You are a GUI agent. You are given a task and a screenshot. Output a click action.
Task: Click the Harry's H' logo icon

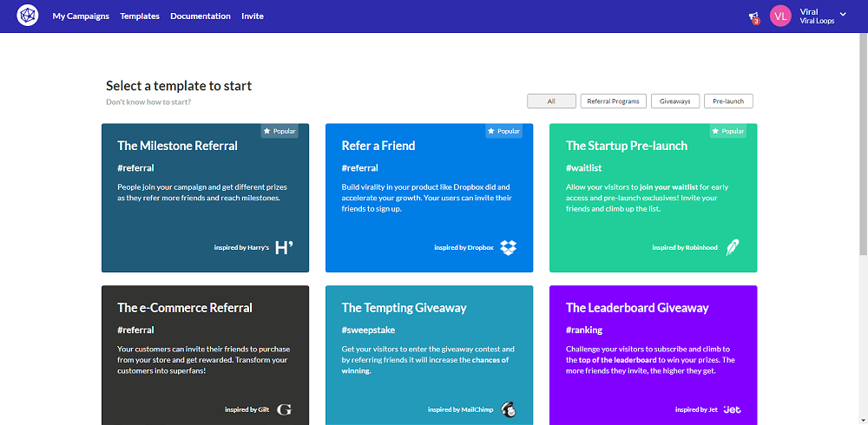tap(284, 247)
